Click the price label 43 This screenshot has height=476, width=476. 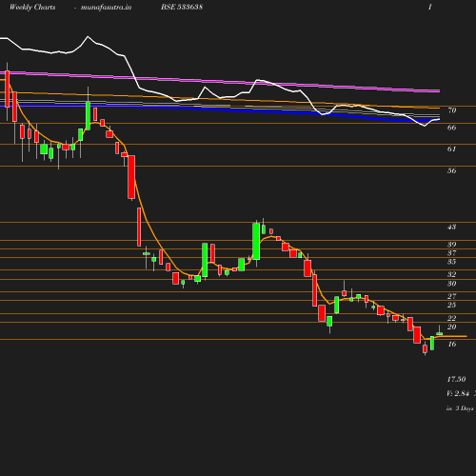(452, 227)
